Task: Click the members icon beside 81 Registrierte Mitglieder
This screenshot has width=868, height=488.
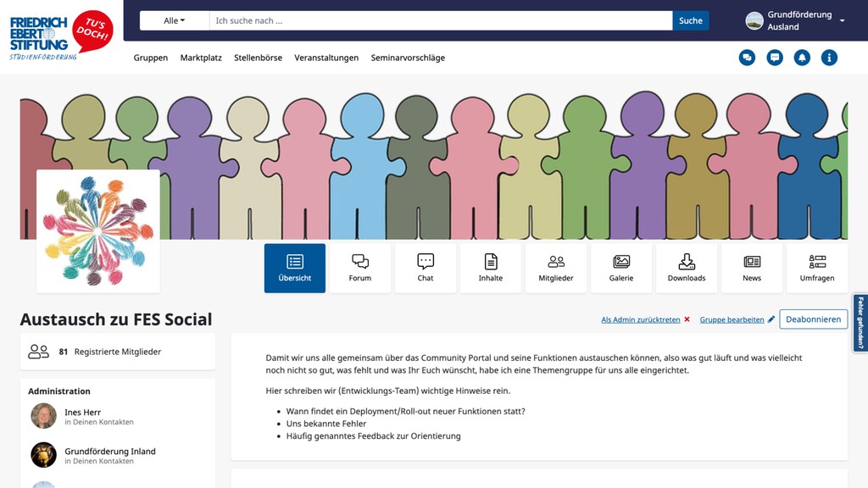Action: (x=39, y=352)
